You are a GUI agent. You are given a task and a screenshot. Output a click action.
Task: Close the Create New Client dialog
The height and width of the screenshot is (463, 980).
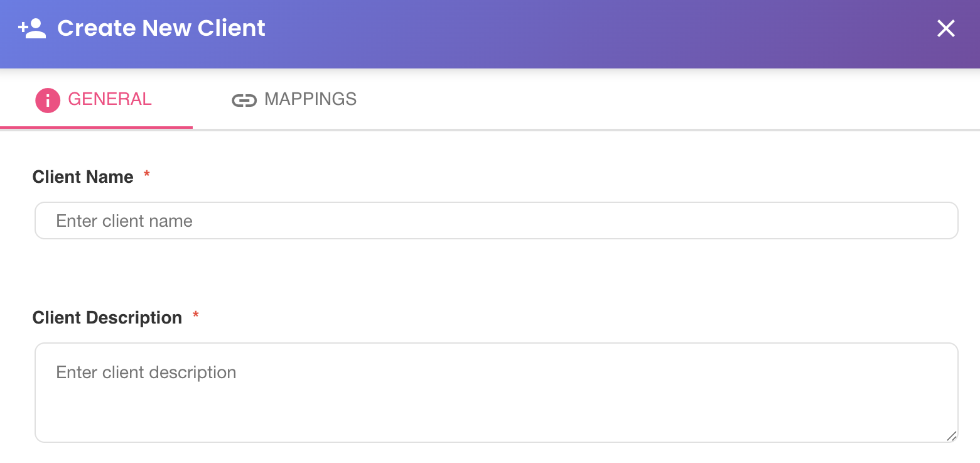pyautogui.click(x=945, y=28)
